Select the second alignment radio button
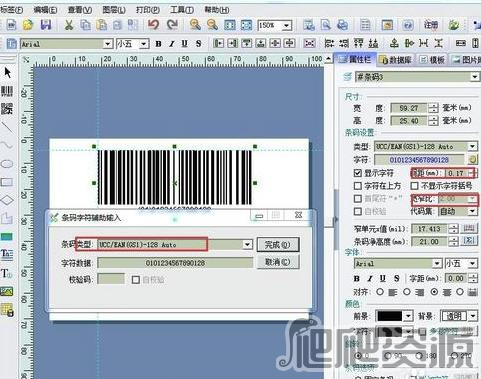 click(x=407, y=292)
